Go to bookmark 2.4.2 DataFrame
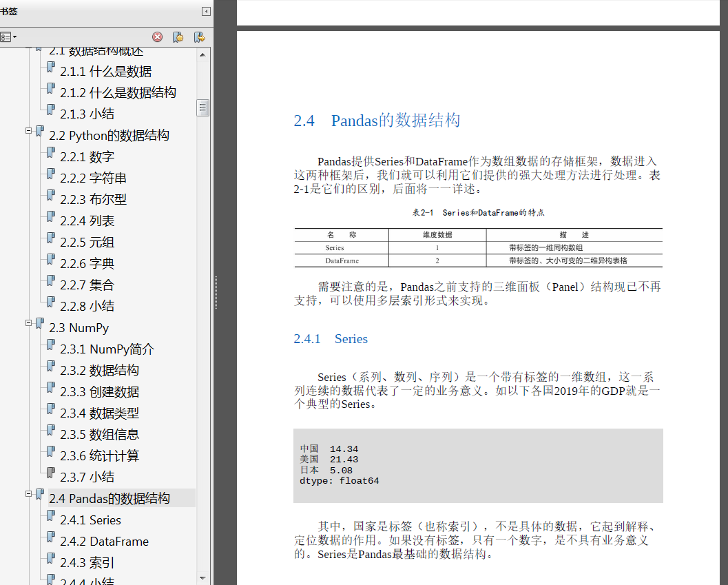This screenshot has height=585, width=728. click(x=105, y=542)
